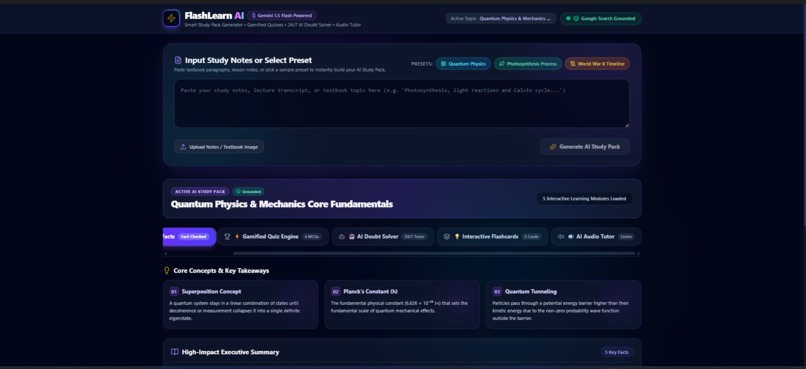
Task: Click the High-Impact Executive Summary heading
Action: coord(230,352)
